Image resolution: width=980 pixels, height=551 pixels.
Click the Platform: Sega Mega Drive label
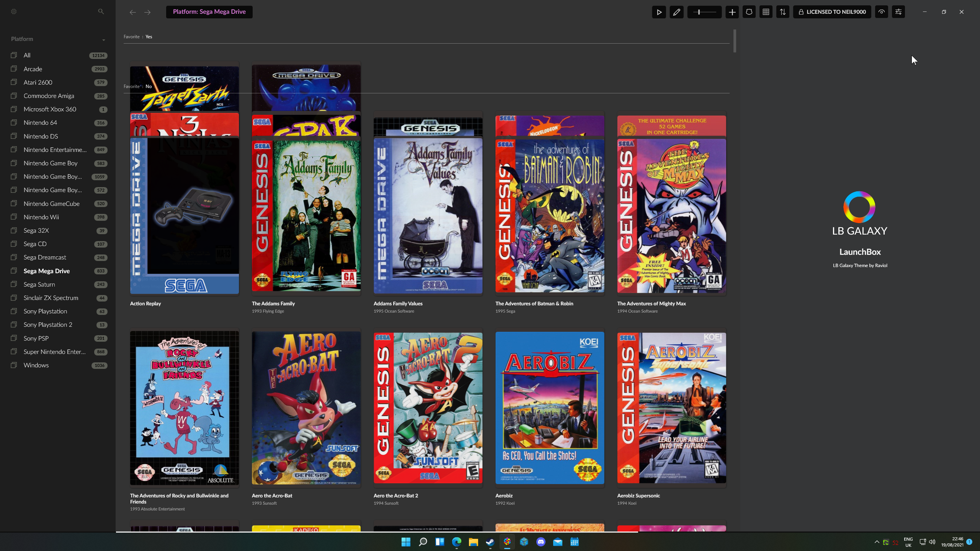click(x=209, y=12)
